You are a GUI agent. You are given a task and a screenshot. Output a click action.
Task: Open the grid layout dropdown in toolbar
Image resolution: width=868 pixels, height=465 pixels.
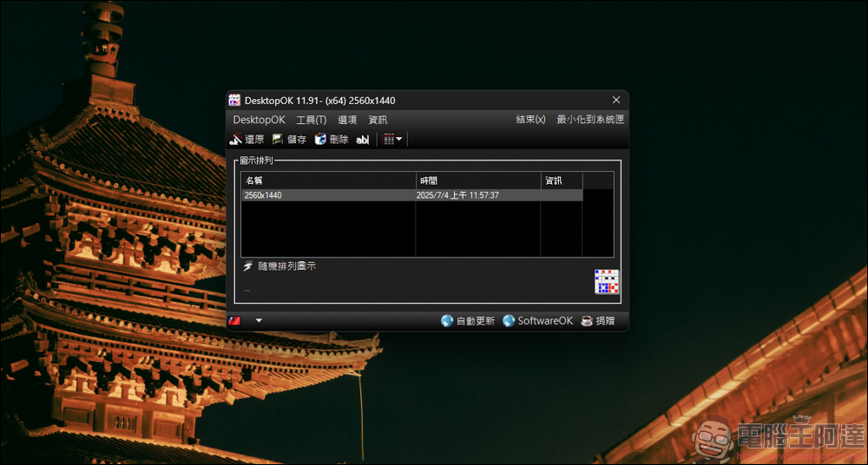tap(392, 140)
